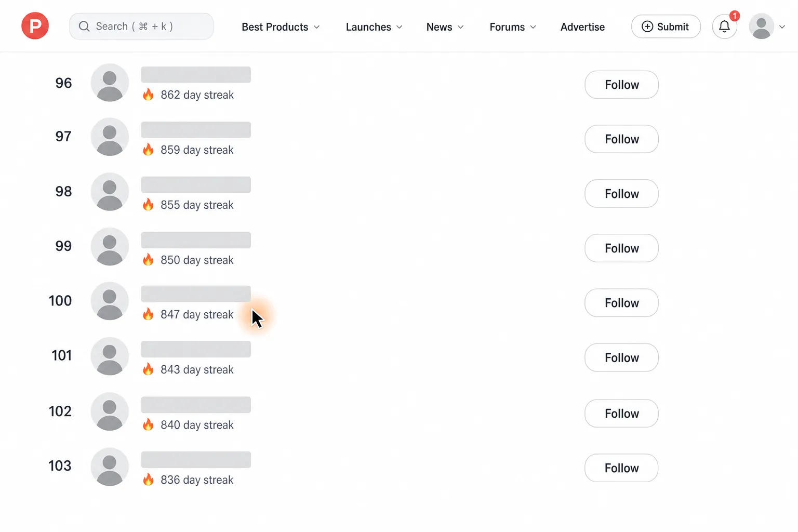Focus the Search input field
The image size is (798, 532).
pyautogui.click(x=141, y=26)
